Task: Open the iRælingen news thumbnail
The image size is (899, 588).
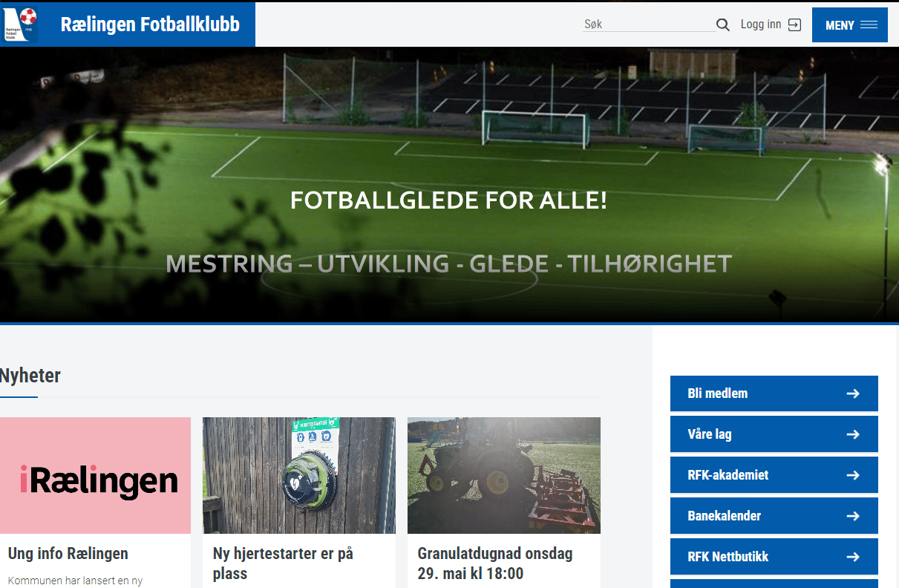Action: 95,475
